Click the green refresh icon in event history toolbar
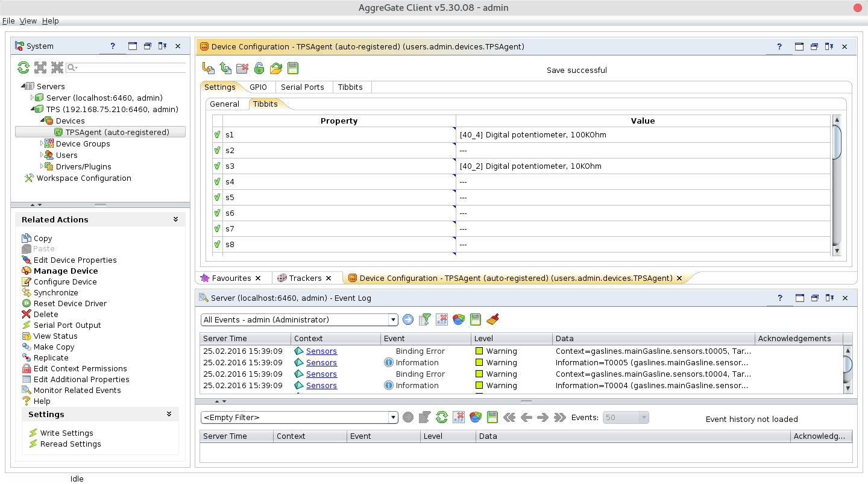The width and height of the screenshot is (868, 484). point(442,417)
